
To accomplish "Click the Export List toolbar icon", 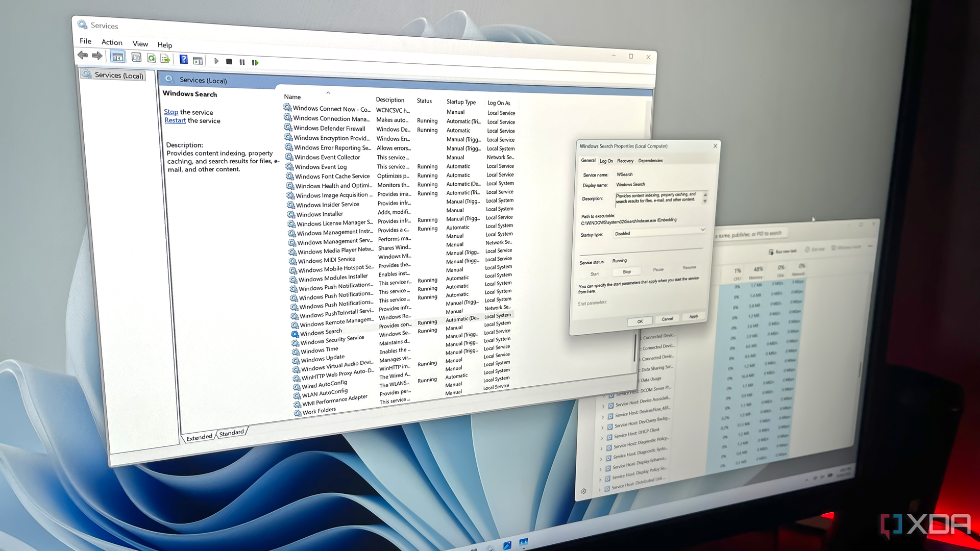I will 165,59.
